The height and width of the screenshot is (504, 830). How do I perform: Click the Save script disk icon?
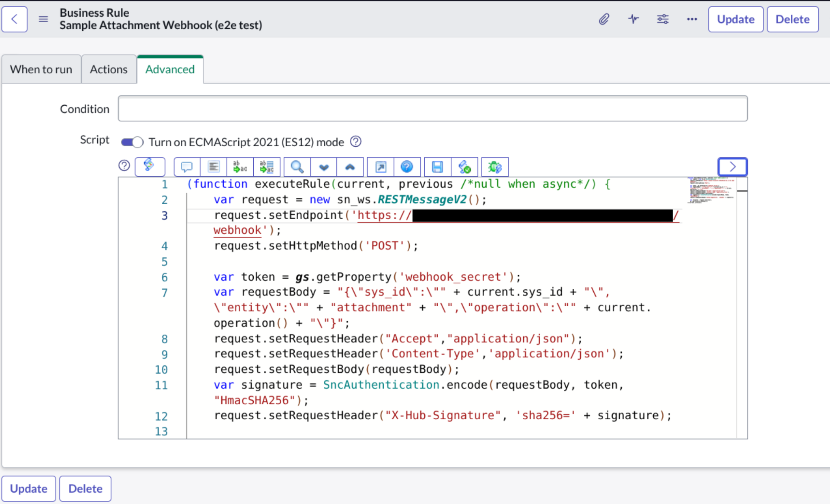pyautogui.click(x=437, y=167)
